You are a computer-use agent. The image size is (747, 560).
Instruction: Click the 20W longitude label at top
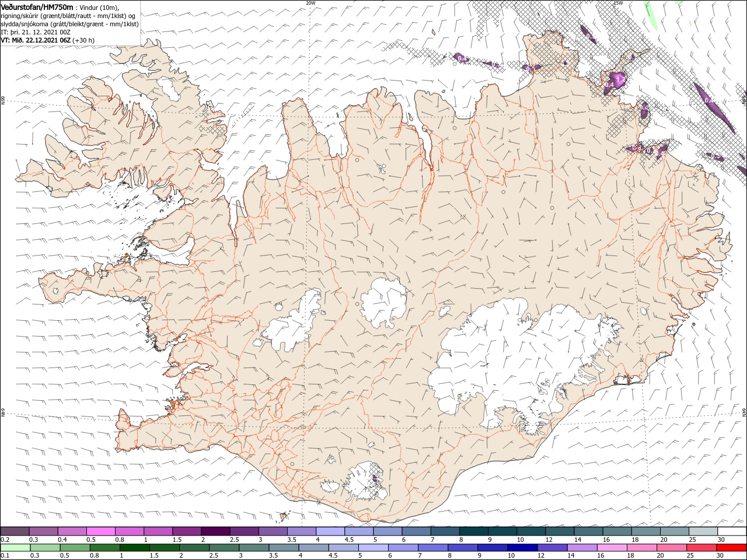(x=311, y=3)
